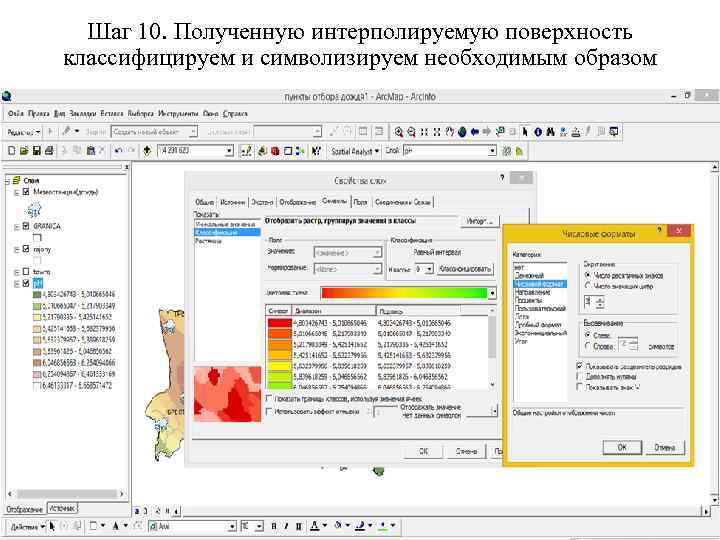Open the Файл menu

pyautogui.click(x=16, y=113)
